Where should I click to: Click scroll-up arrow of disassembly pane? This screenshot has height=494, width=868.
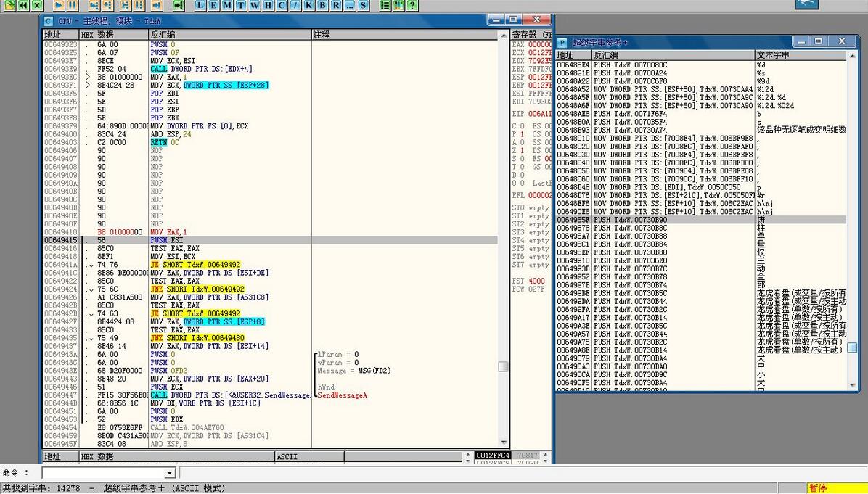(504, 34)
